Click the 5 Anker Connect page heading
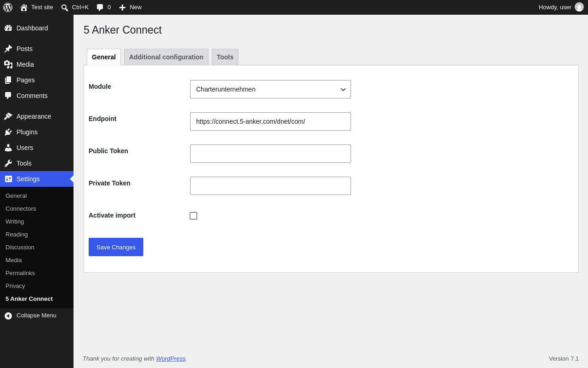Screen dimensions: 588x368 123,30
